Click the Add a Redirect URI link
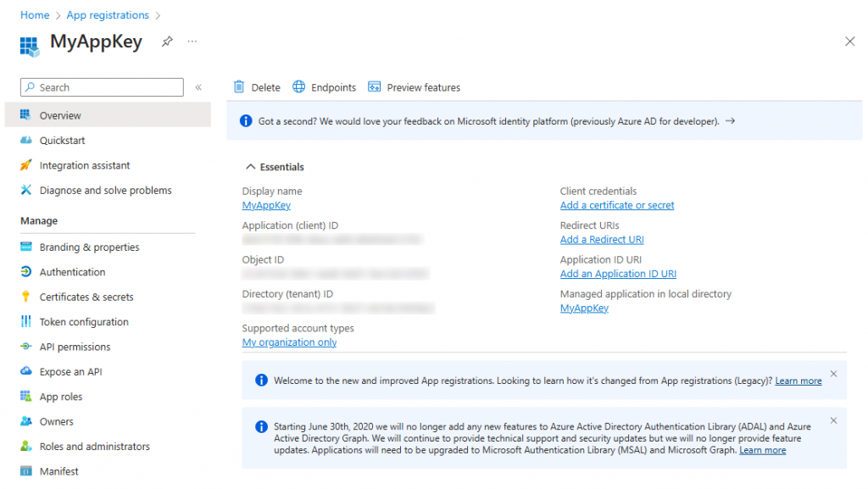Image resolution: width=868 pixels, height=489 pixels. (x=602, y=240)
